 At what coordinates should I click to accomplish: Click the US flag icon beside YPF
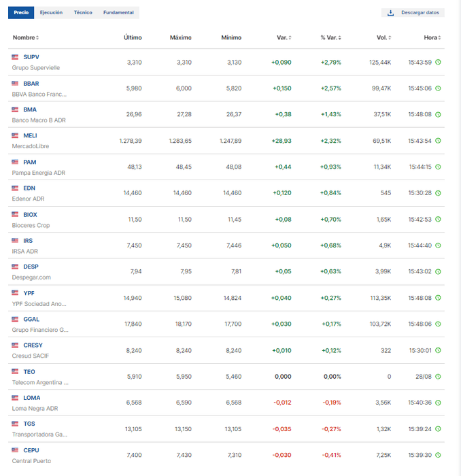tap(15, 292)
